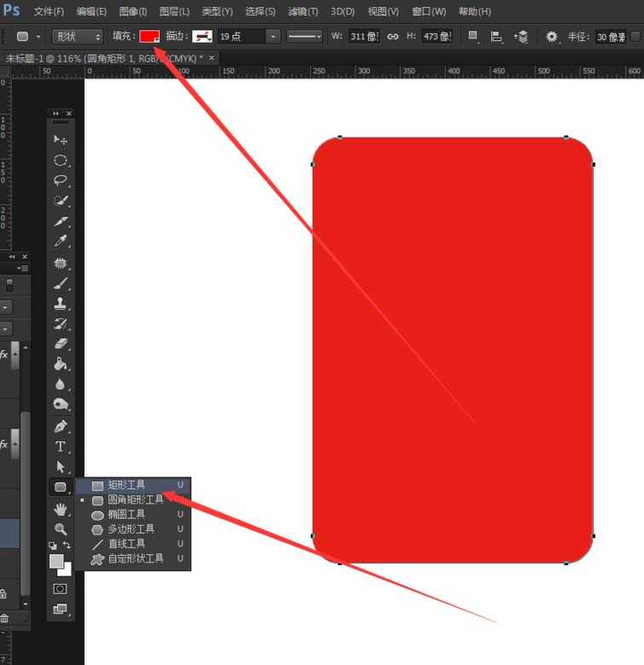This screenshot has height=665, width=644.
Task: Select the Brush tool
Action: 60,283
